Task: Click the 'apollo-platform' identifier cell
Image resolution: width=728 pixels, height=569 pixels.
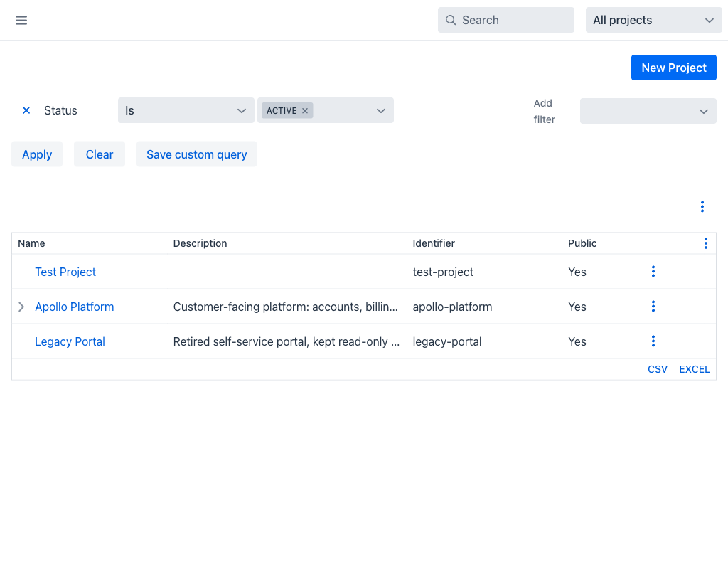Action: (x=452, y=307)
